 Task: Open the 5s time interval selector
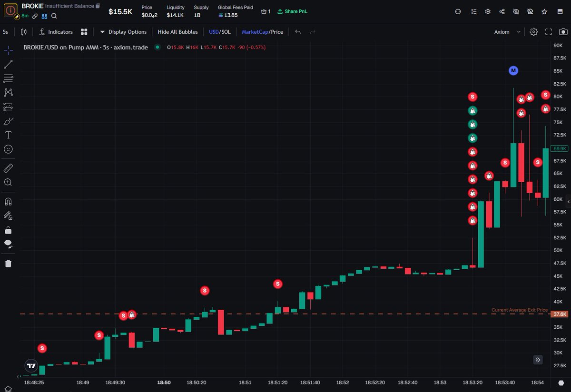point(5,32)
